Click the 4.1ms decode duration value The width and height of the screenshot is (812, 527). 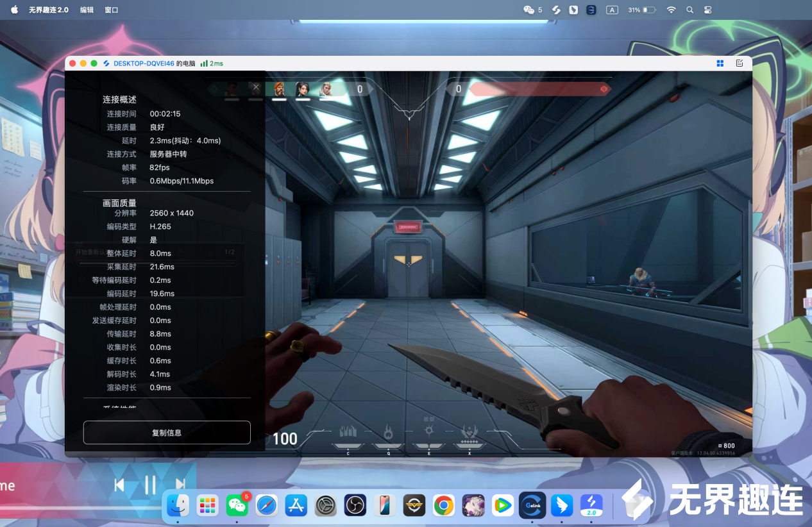tap(160, 374)
